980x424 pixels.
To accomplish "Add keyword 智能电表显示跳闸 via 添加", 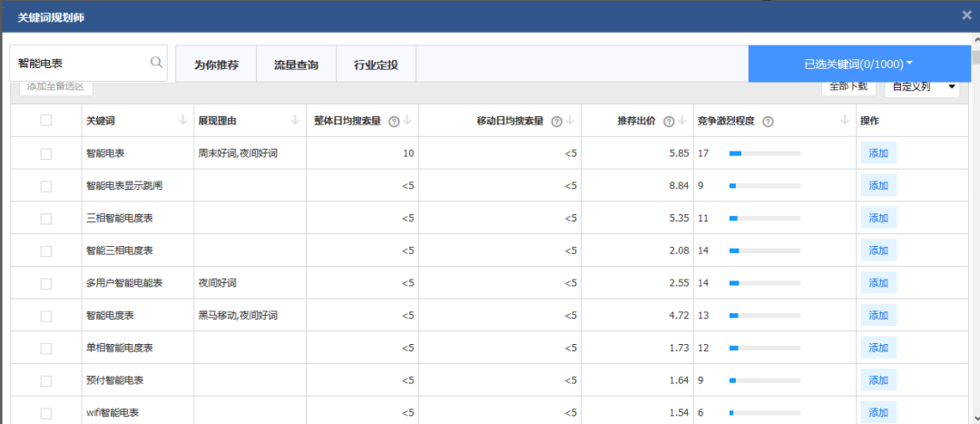I will (878, 185).
